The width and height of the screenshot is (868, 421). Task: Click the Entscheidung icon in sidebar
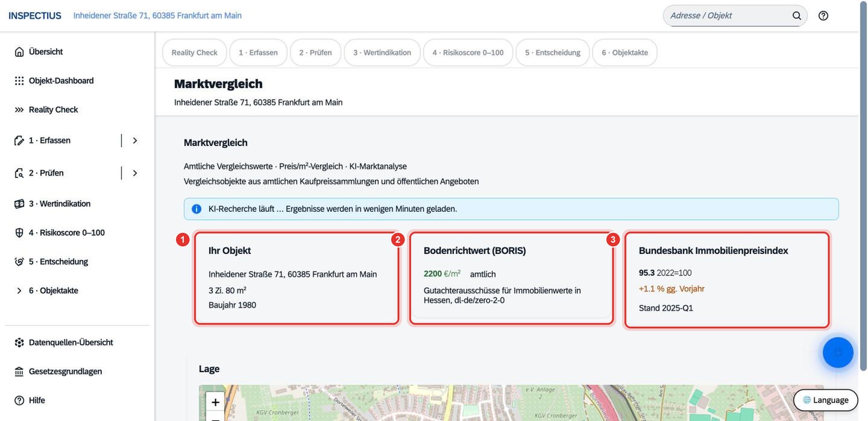[19, 262]
